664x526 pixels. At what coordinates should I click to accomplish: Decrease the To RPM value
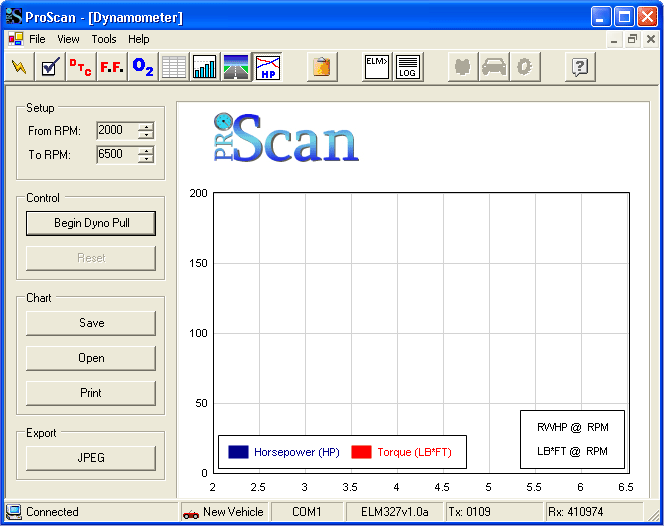146,159
